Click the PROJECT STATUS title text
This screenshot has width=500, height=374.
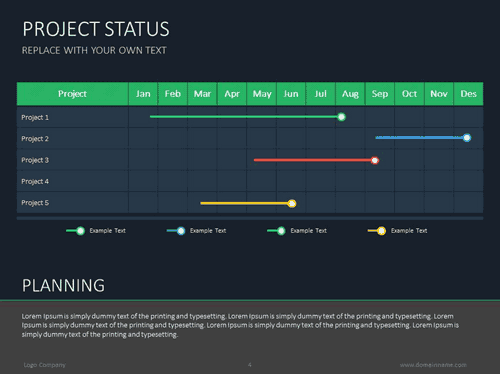click(x=96, y=29)
